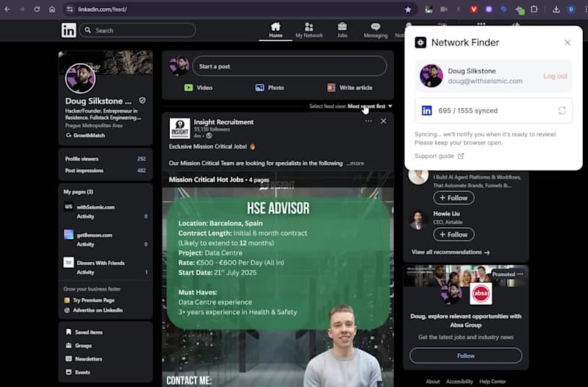Click the Absa logo thumbnail
The image size is (588, 387).
[481, 294]
